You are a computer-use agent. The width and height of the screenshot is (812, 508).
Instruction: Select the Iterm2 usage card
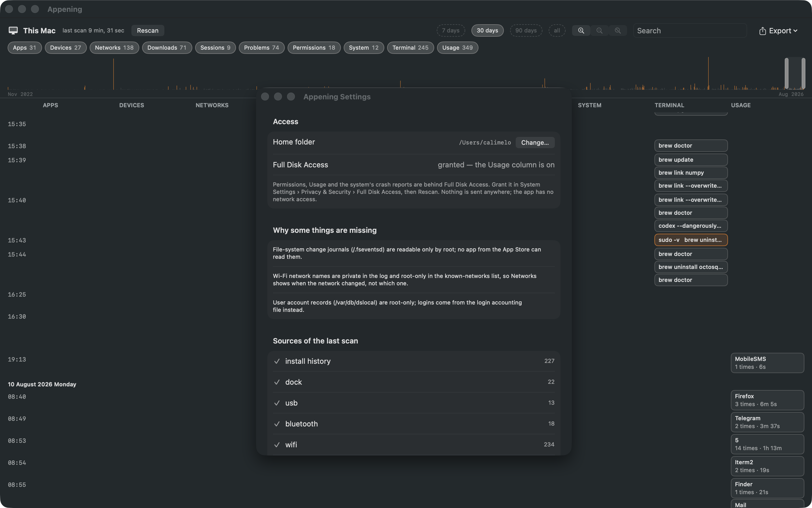click(767, 466)
